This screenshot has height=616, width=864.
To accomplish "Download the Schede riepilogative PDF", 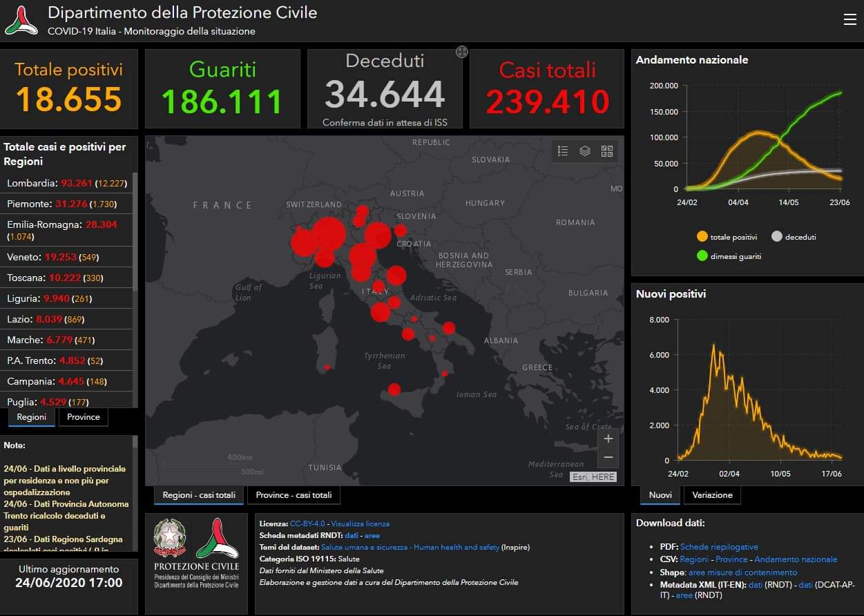I will tap(719, 546).
